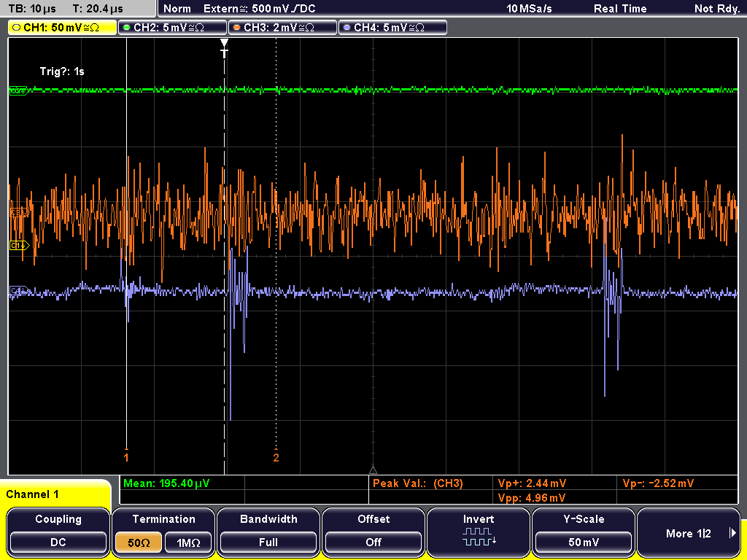This screenshot has height=560, width=747.
Task: Open the Y-Scale 50 mV selector
Action: (x=583, y=542)
